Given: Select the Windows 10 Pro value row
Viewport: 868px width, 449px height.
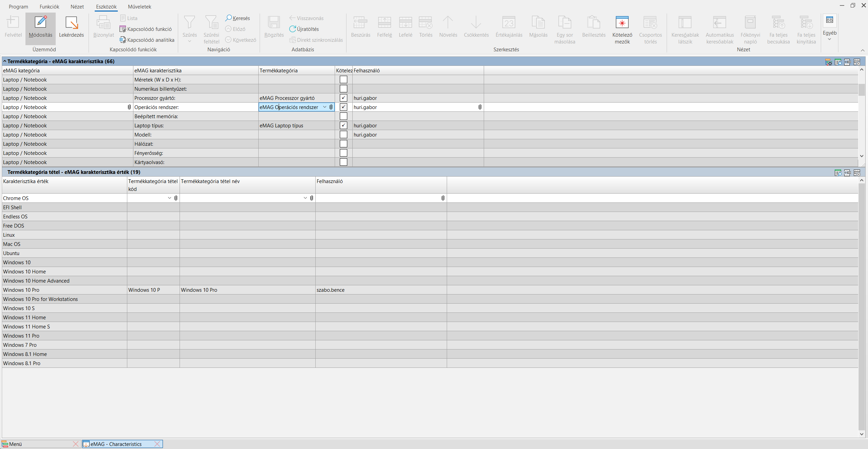Looking at the screenshot, I should (x=21, y=290).
